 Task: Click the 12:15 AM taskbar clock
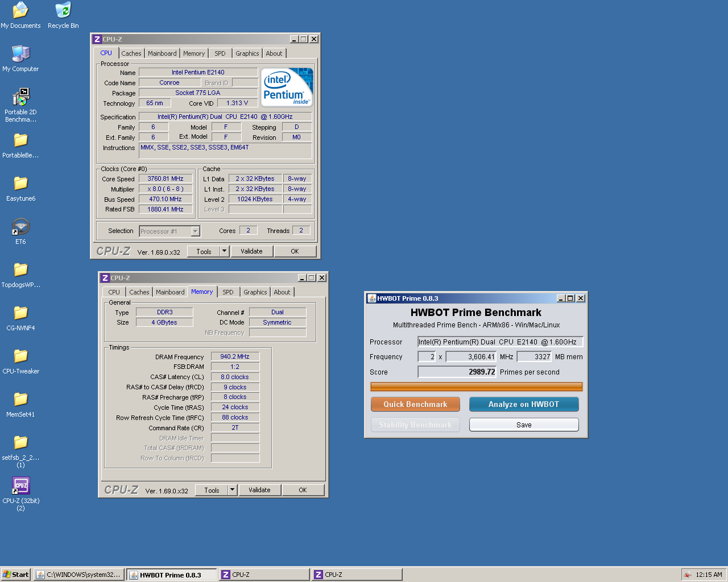[709, 575]
